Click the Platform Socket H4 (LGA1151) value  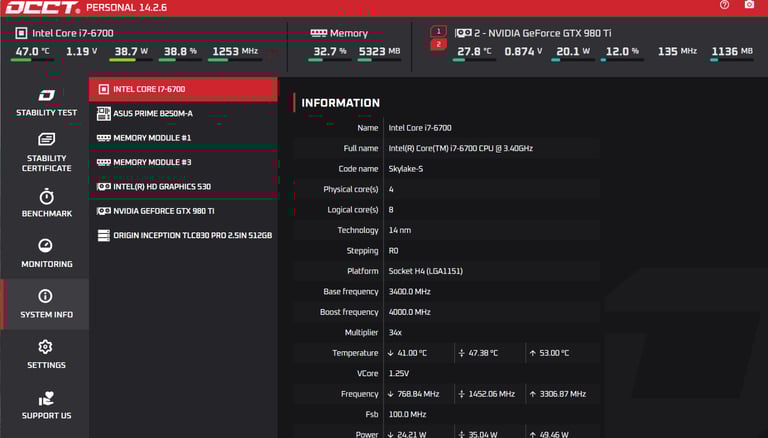pos(425,271)
